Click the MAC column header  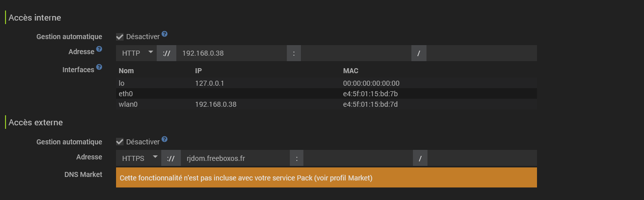point(351,71)
